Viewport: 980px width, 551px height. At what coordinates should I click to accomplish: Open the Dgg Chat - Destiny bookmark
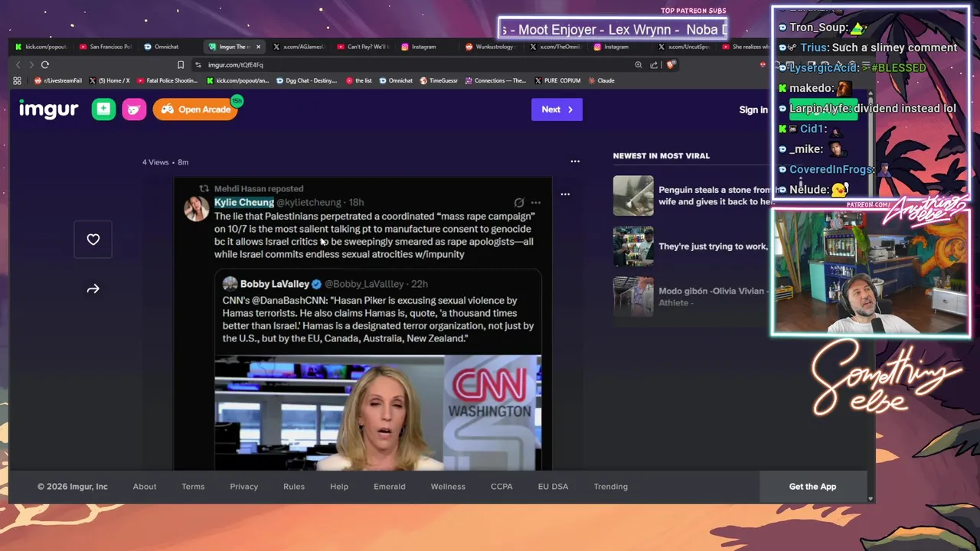tap(305, 80)
